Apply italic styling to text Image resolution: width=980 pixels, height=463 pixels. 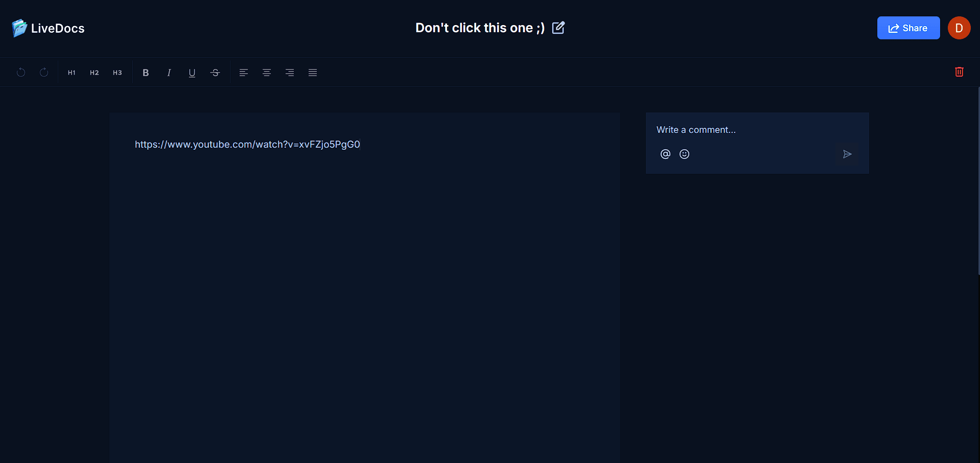tap(169, 72)
